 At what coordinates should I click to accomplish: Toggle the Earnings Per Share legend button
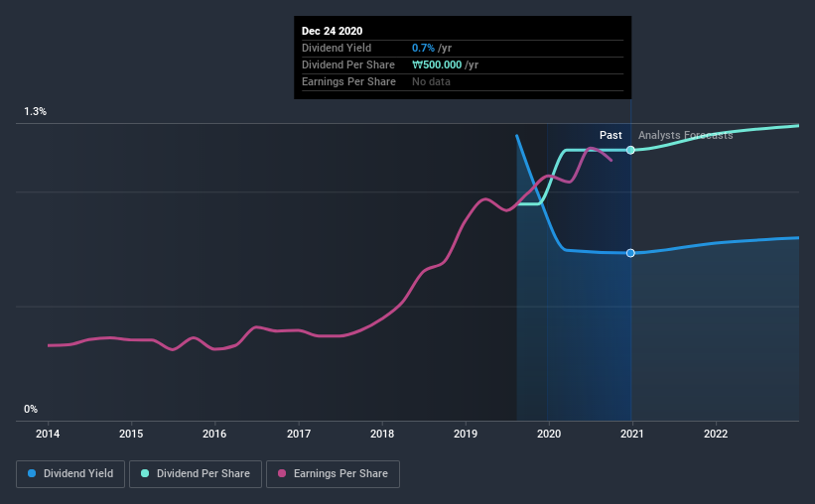click(333, 474)
